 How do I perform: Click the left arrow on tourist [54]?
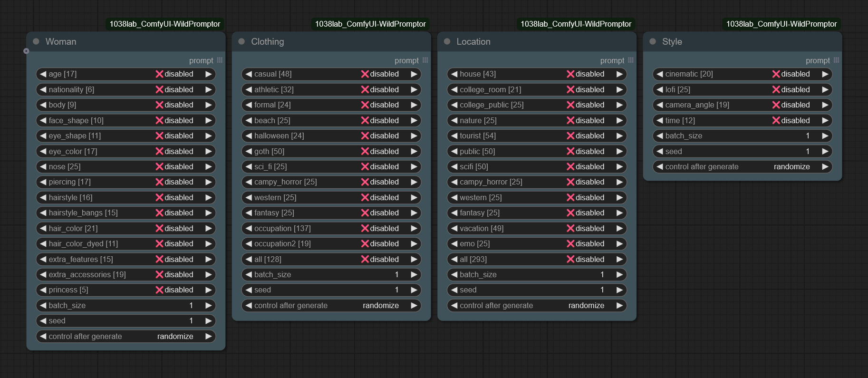point(454,136)
